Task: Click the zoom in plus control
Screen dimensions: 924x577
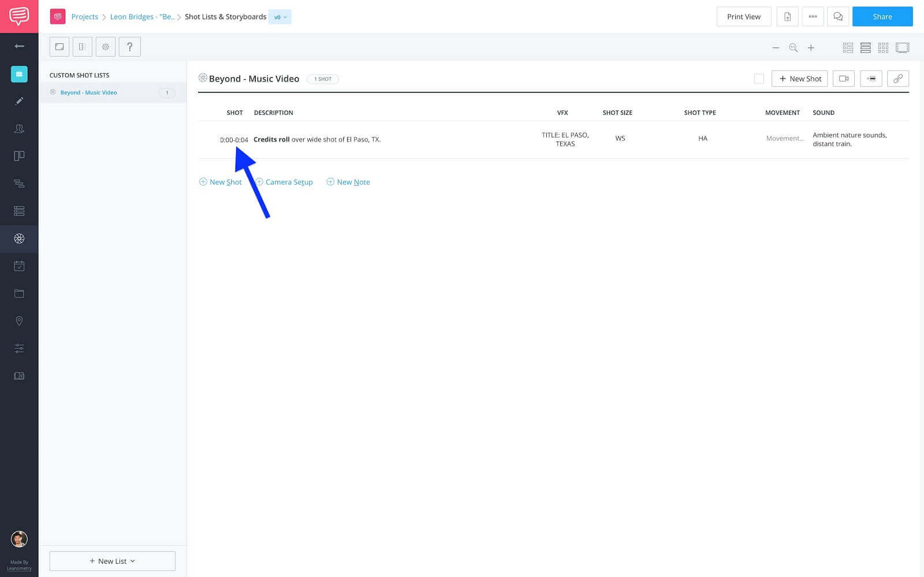Action: coord(811,48)
